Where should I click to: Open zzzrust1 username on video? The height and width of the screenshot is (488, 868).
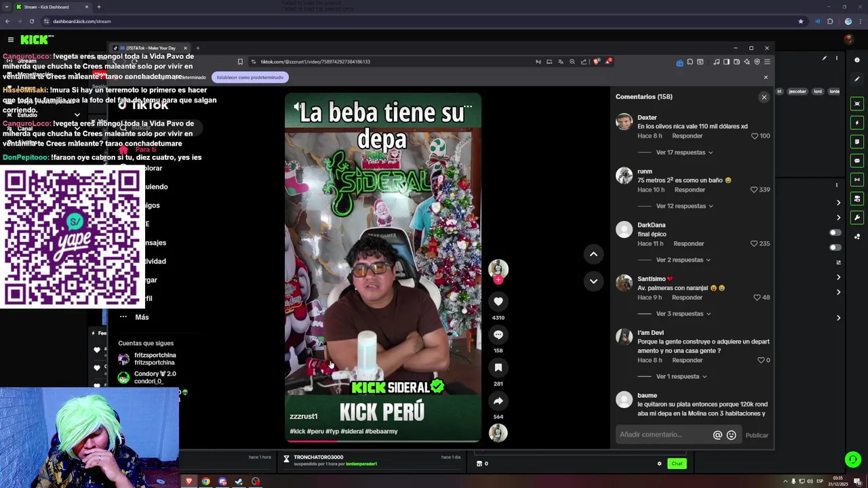[x=303, y=416]
